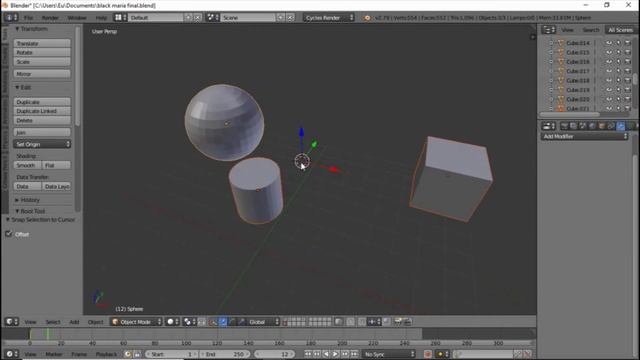
Task: Select the rotate manipulator icon
Action: coord(232,322)
